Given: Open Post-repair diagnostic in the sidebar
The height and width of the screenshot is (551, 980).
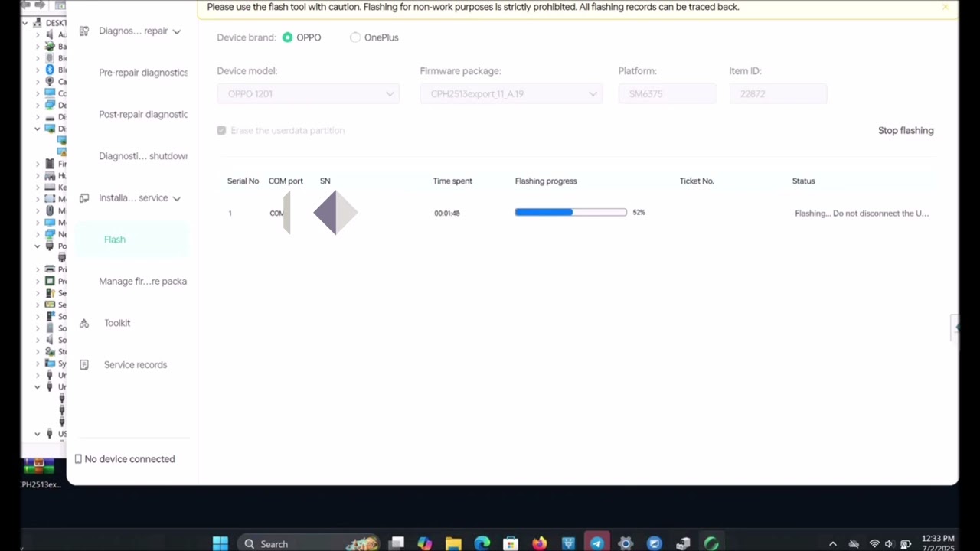Looking at the screenshot, I should (x=142, y=115).
